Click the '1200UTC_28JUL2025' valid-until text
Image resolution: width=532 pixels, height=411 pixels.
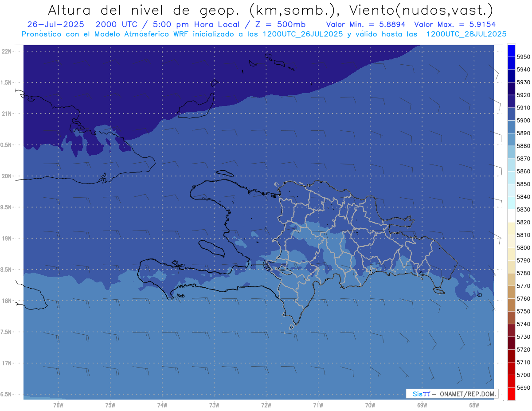466,34
